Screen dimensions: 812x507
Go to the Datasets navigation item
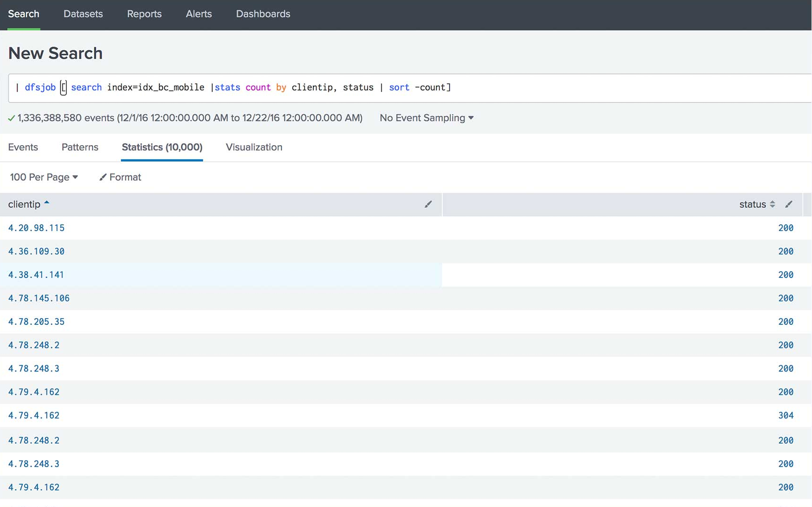point(83,14)
